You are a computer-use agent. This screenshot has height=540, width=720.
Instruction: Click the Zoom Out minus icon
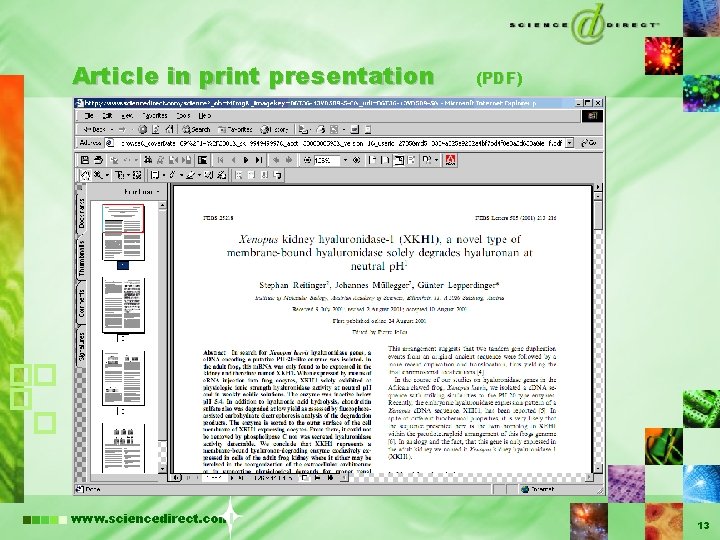point(307,160)
